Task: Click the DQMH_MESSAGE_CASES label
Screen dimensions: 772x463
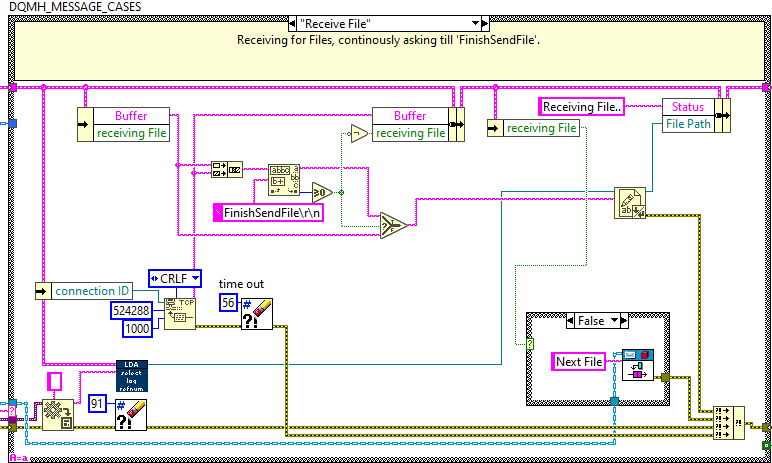Action: tap(75, 7)
